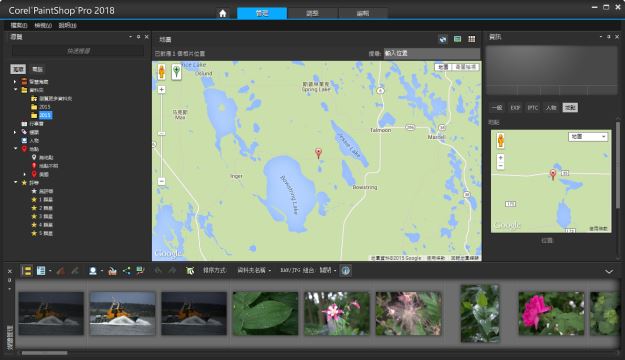Image resolution: width=625 pixels, height=360 pixels.
Task: Click the blue info icon in organizer toolbar
Action: coord(346,271)
